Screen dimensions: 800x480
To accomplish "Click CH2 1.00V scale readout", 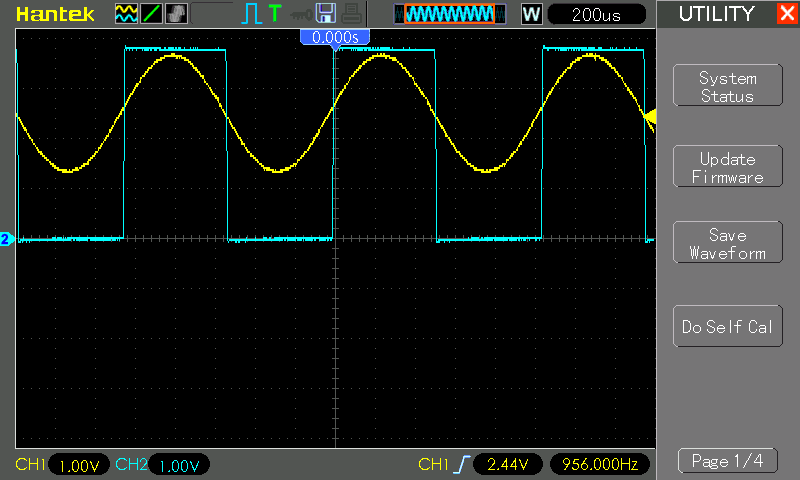I will point(179,465).
